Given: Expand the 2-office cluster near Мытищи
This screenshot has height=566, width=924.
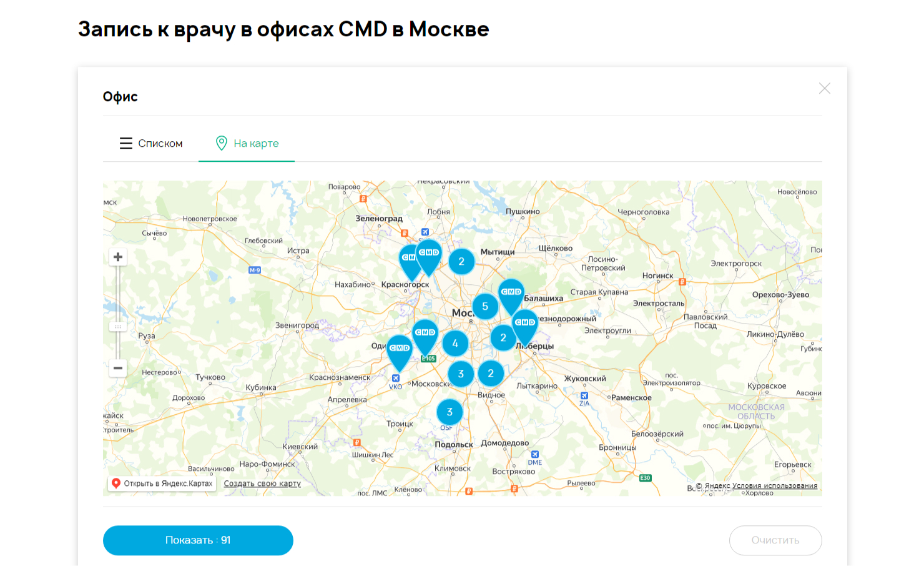Looking at the screenshot, I should [x=461, y=262].
